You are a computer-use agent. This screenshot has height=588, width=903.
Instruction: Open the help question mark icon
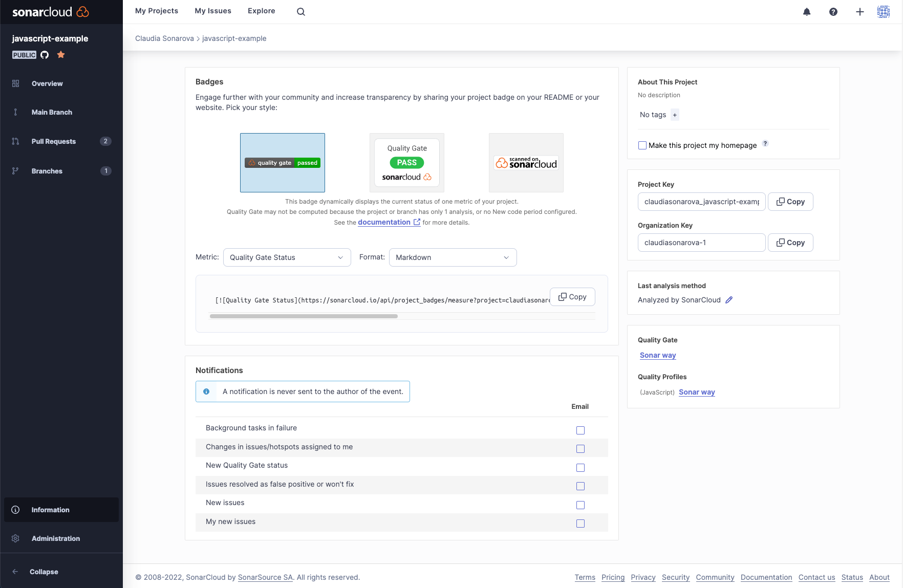tap(833, 12)
